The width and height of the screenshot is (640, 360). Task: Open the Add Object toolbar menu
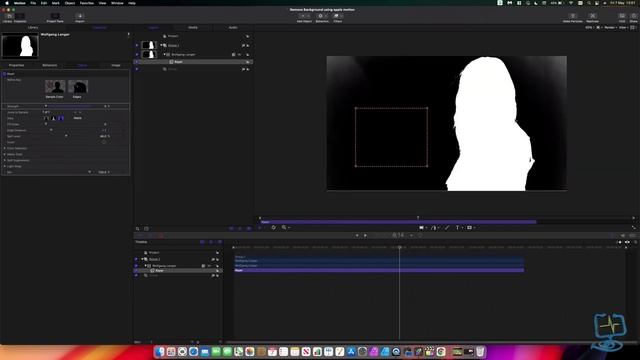[304, 18]
